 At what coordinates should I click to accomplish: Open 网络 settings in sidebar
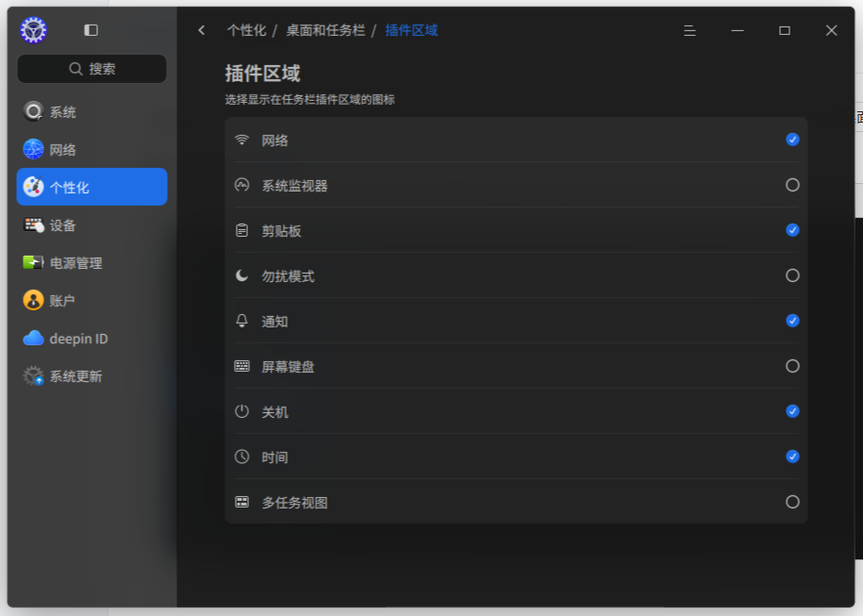(x=91, y=149)
